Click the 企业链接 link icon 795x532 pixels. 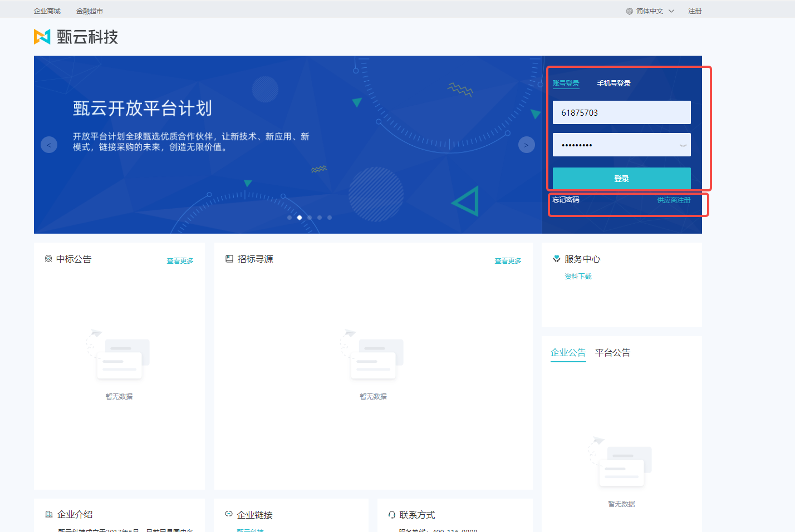pos(229,514)
